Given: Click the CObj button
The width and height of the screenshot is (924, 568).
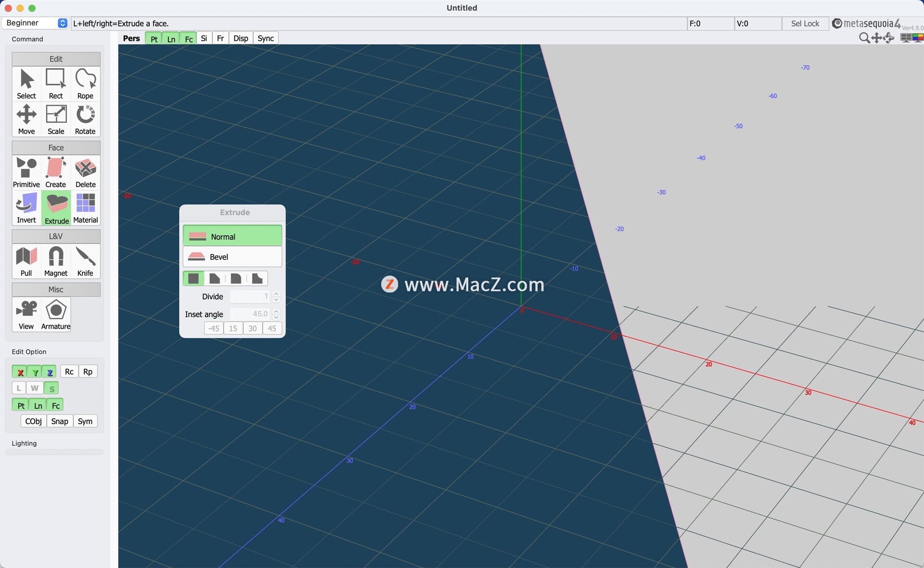Looking at the screenshot, I should tap(34, 421).
